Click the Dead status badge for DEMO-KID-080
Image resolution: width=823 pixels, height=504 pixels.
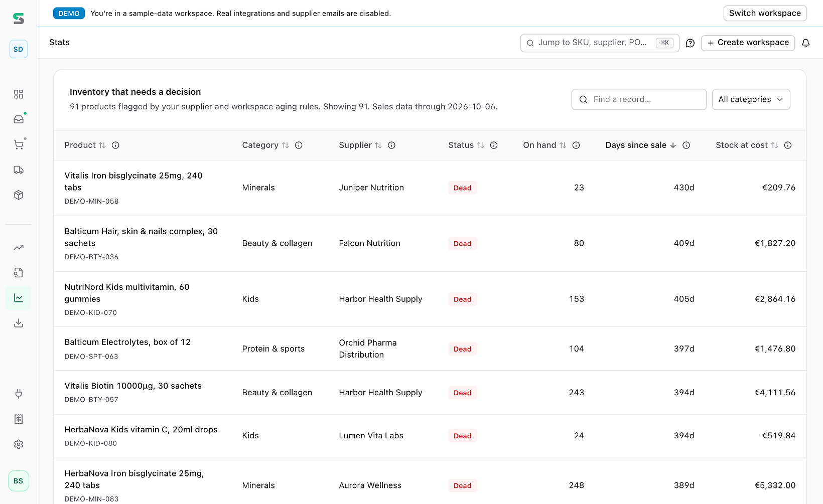(462, 436)
